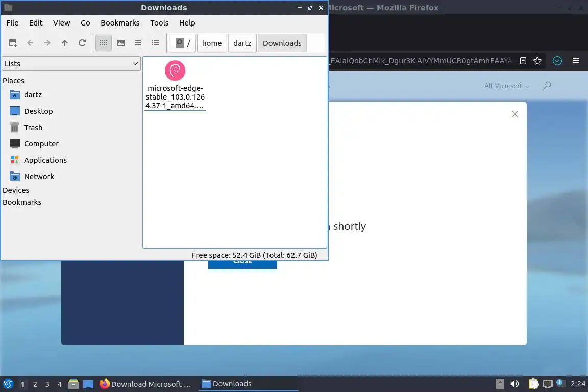Go up to parent folder
The width and height of the screenshot is (588, 392).
pyautogui.click(x=64, y=43)
